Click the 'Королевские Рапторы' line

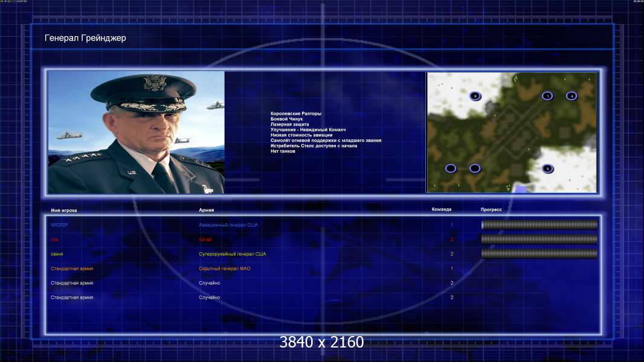[x=295, y=113]
